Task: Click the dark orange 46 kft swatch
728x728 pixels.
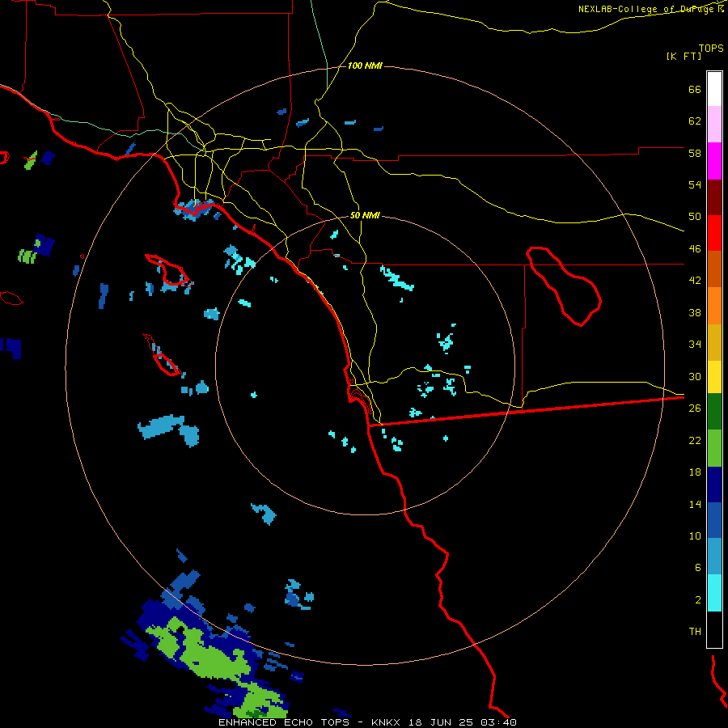Action: pyautogui.click(x=714, y=269)
